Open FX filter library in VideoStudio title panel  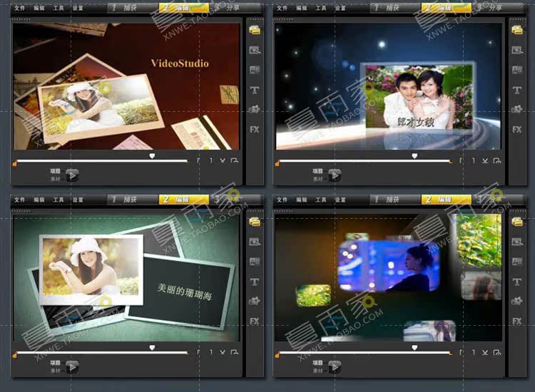click(x=255, y=130)
